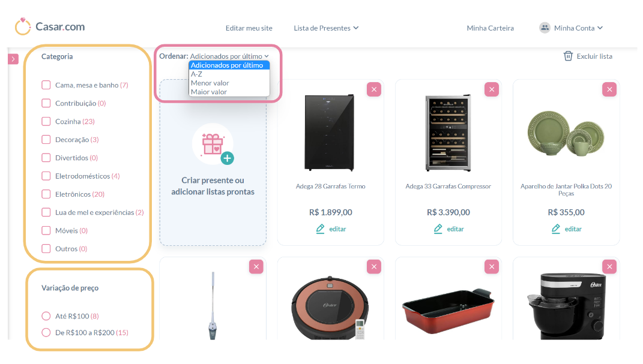The height and width of the screenshot is (364, 643).
Task: Expand the Minha Conta dropdown arrow
Action: coord(600,28)
